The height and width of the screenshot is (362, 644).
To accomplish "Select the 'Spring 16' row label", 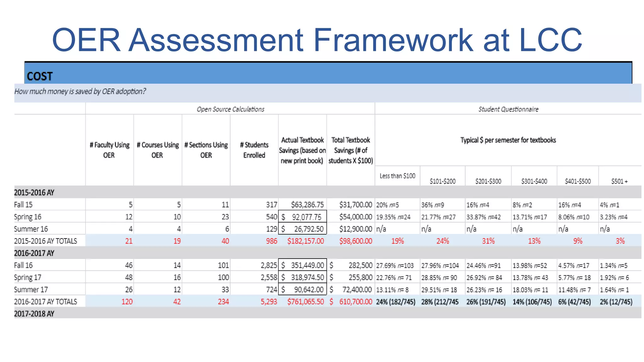I will pos(28,217).
